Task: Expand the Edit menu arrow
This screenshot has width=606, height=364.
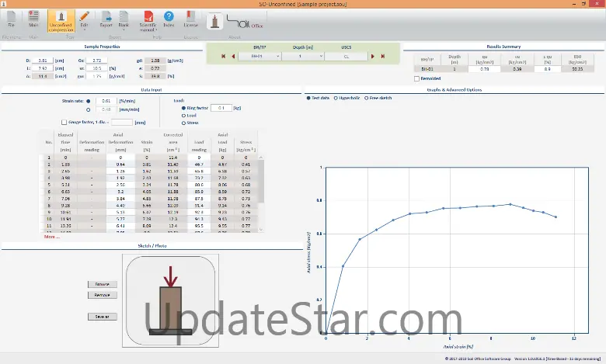Action: click(x=84, y=29)
